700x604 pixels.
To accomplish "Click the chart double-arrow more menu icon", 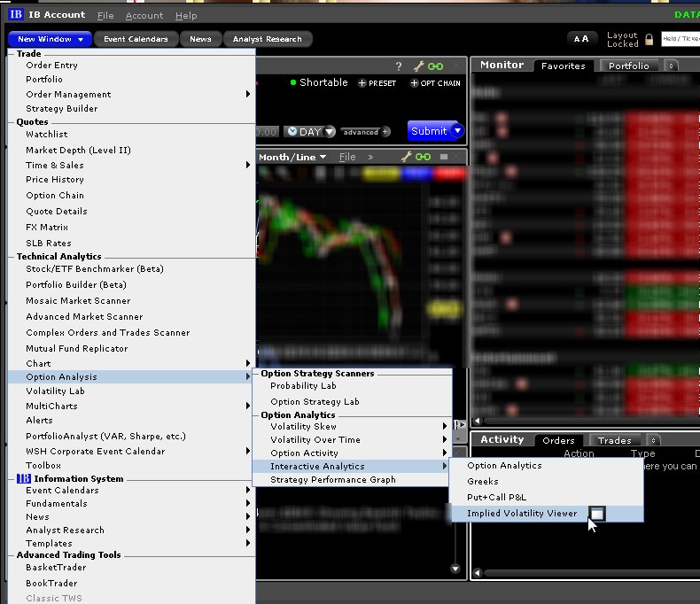I will [x=370, y=157].
